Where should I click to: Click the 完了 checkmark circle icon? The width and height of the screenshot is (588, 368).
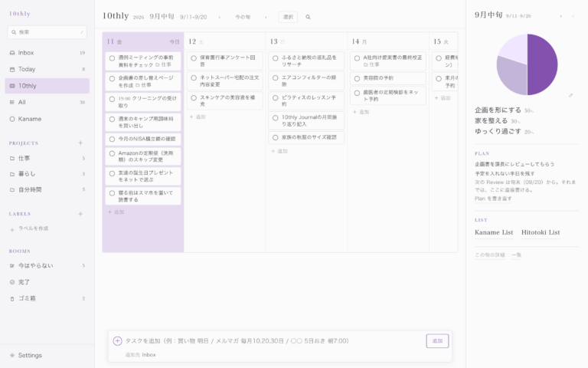click(12, 282)
